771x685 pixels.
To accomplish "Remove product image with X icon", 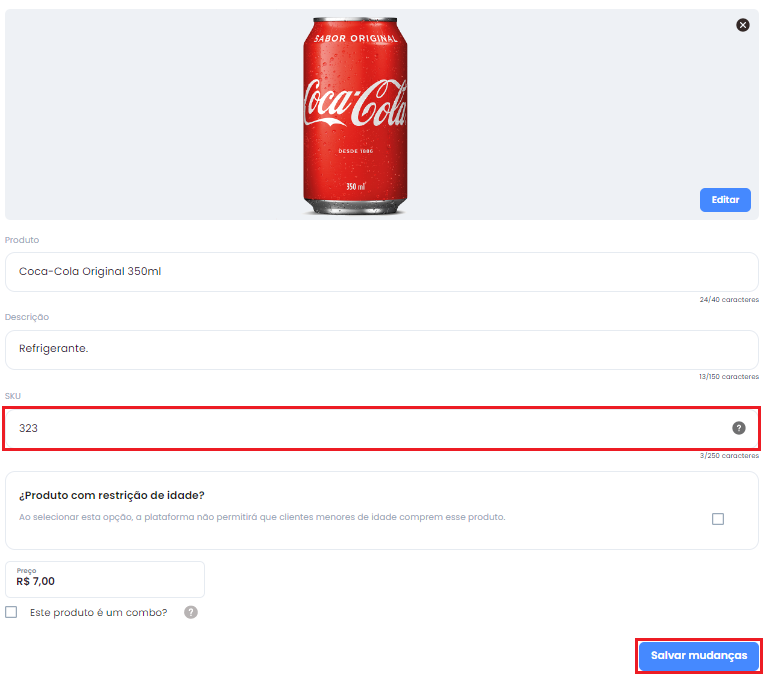I will [x=742, y=25].
